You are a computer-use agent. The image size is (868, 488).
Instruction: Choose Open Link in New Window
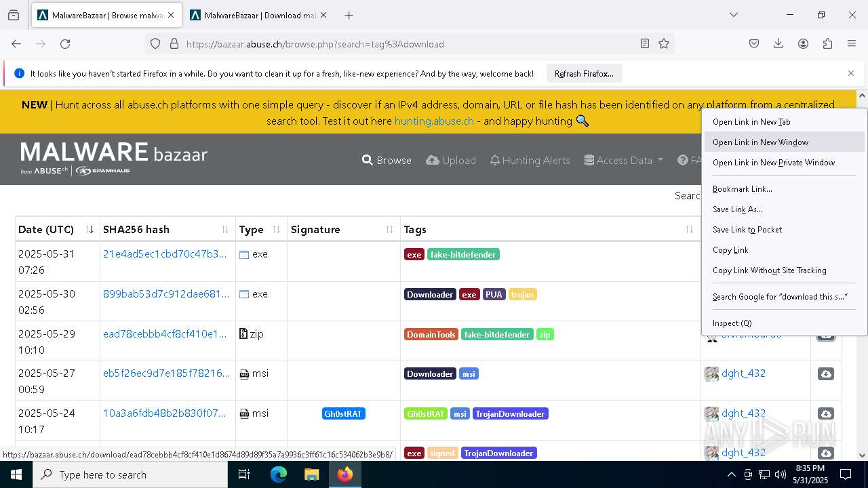coord(785,142)
